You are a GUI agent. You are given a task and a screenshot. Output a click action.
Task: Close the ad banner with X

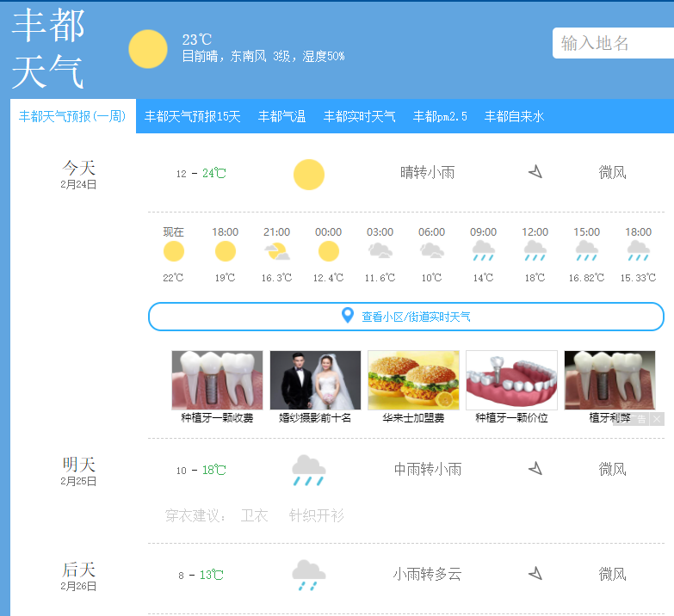tap(657, 419)
